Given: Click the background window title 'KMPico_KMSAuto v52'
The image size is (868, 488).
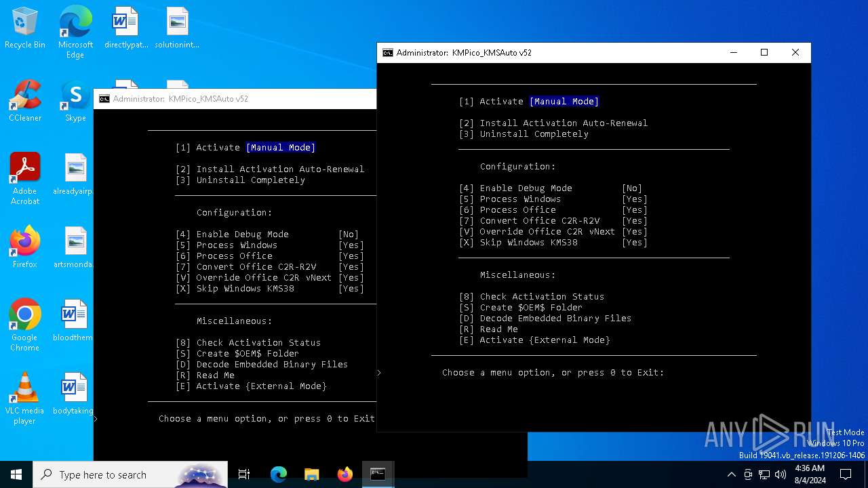Looking at the screenshot, I should [208, 99].
